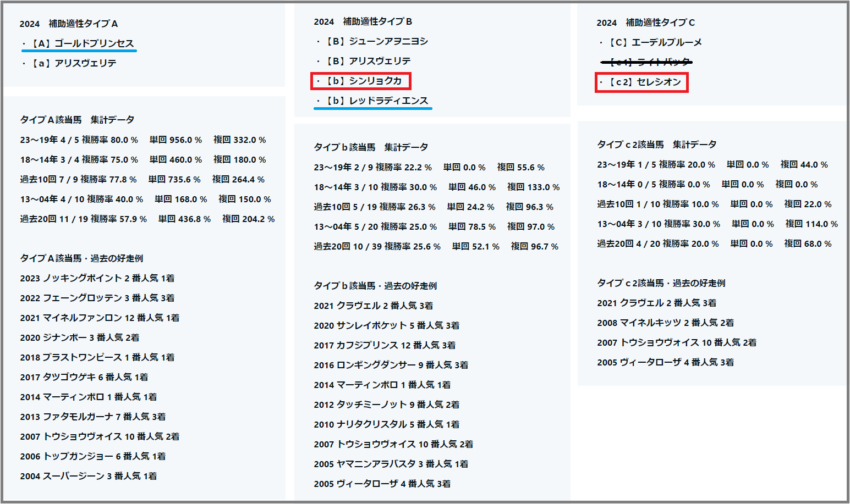Click the row 2016 ロンギングダンサー 9番人気 3着
Image resolution: width=850 pixels, height=504 pixels.
pos(391,365)
